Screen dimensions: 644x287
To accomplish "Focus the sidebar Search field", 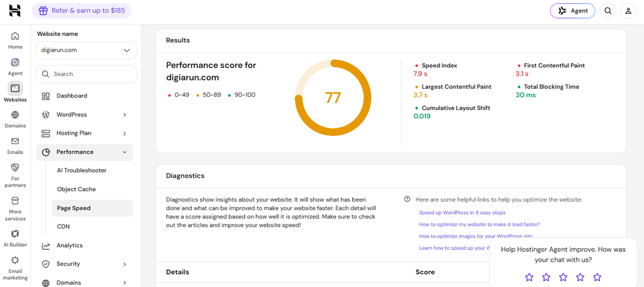I will coord(86,74).
